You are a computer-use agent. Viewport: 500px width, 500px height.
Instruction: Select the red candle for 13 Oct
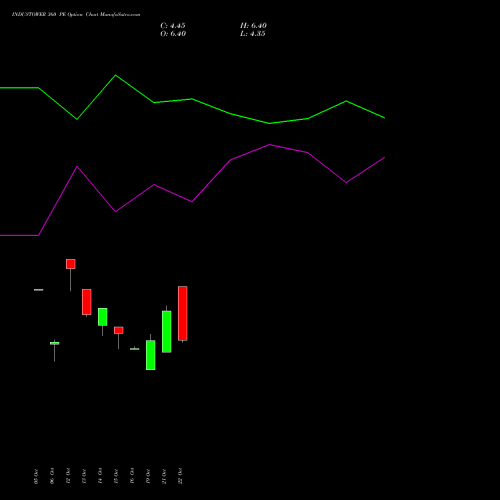[87, 302]
